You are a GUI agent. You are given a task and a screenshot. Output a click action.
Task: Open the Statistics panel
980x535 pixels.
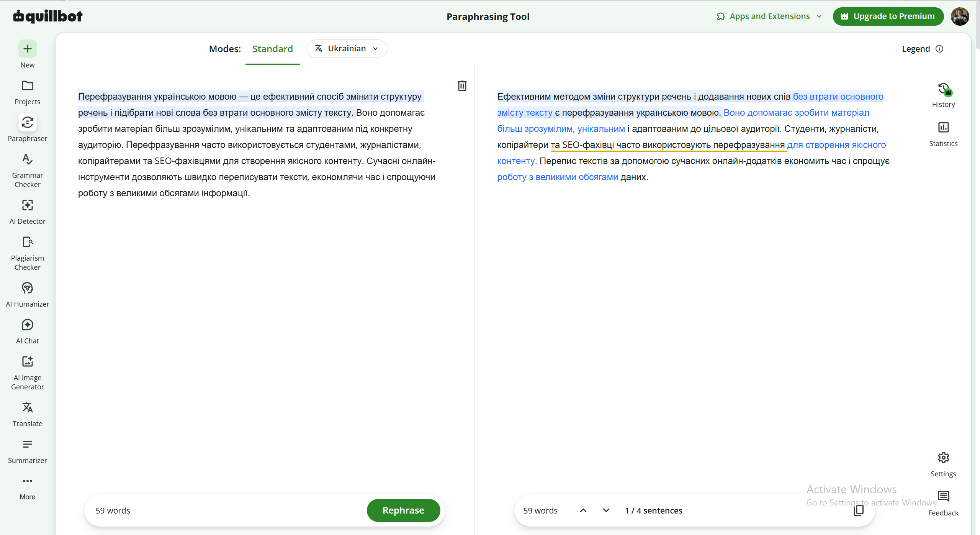pyautogui.click(x=943, y=134)
